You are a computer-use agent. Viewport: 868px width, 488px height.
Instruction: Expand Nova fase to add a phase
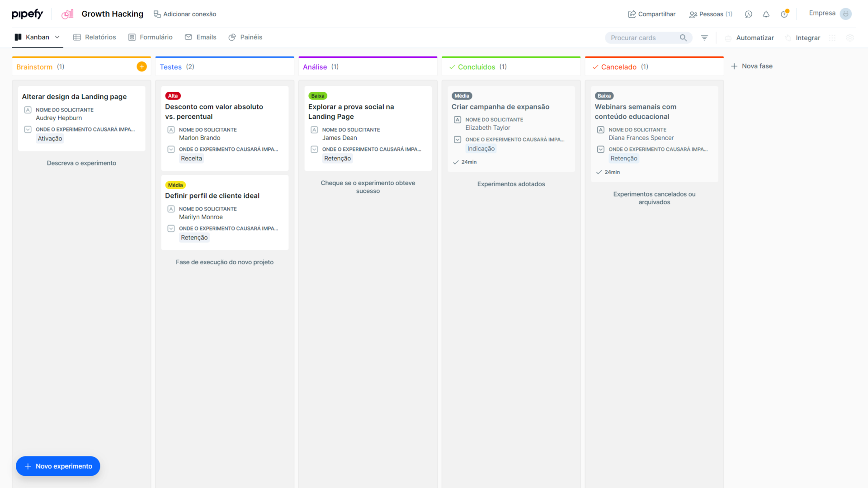[752, 66]
